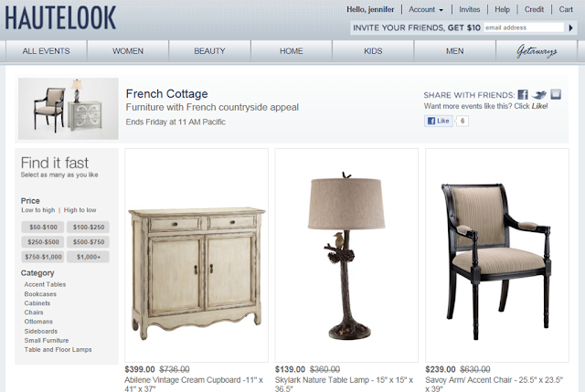Toggle the $250-$500 price filter
Image resolution: width=585 pixels, height=392 pixels.
tap(43, 242)
